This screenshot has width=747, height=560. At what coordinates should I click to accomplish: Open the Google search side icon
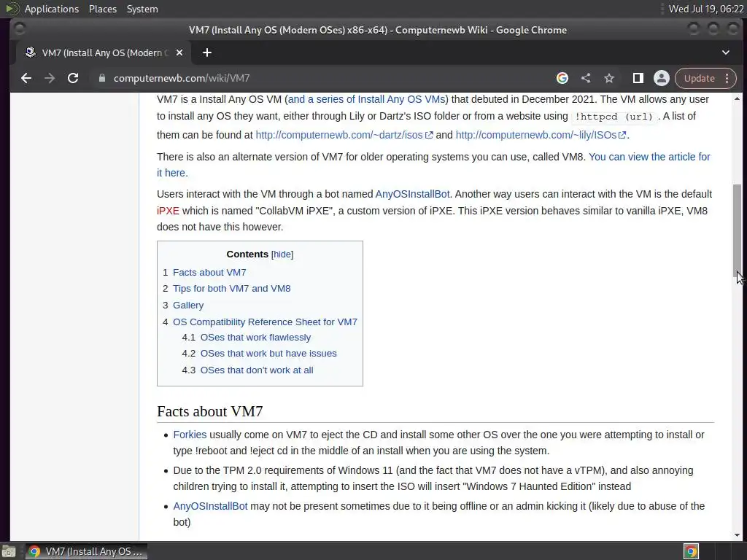tap(562, 78)
